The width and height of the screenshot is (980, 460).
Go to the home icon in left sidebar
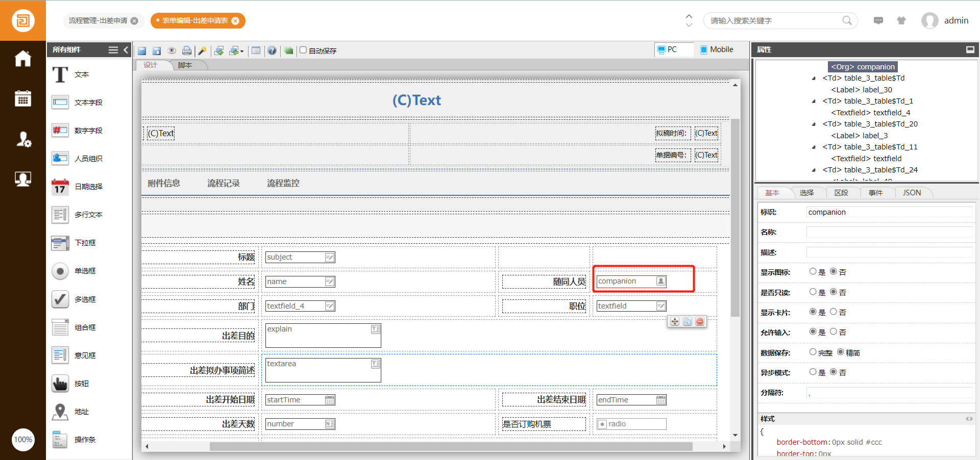(x=23, y=58)
